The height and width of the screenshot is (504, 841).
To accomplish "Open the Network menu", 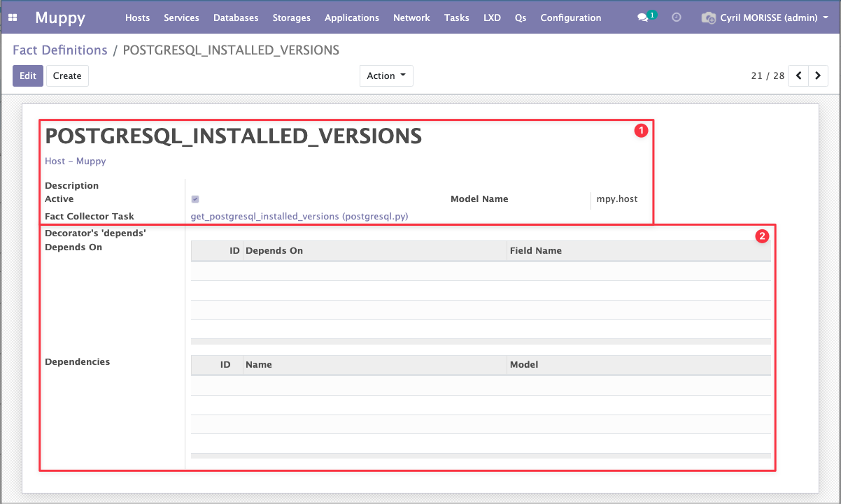I will coord(411,17).
